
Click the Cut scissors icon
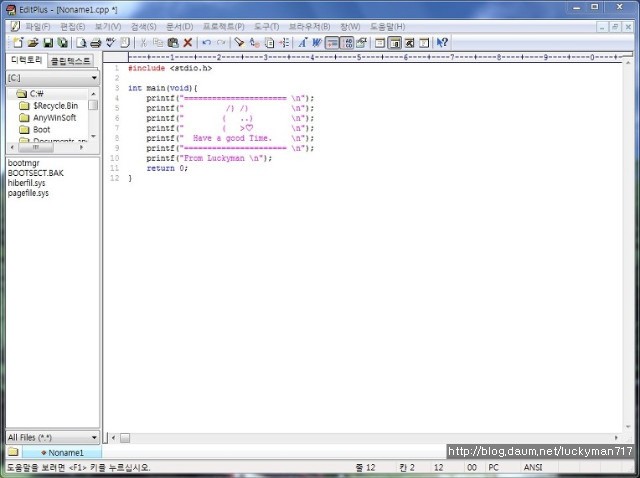pos(143,42)
